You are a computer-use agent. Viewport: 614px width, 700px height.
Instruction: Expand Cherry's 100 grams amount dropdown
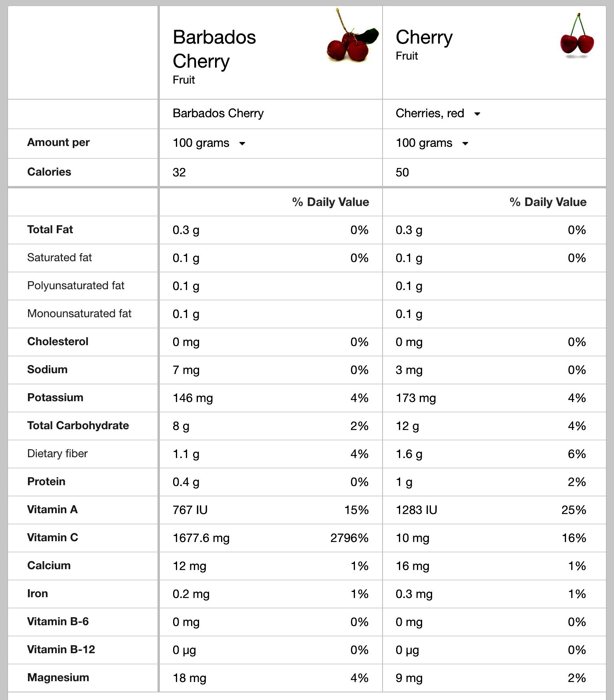point(465,144)
